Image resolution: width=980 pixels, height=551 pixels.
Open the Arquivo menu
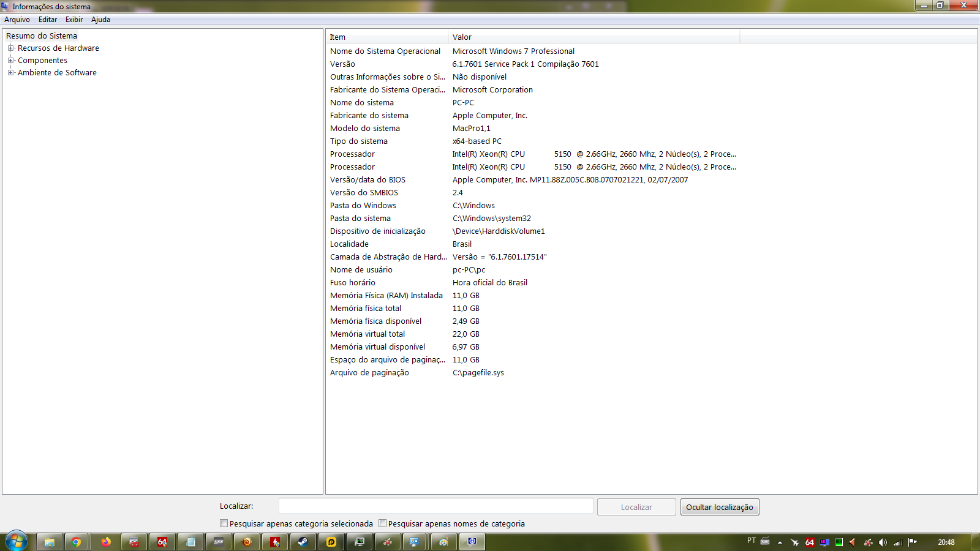(17, 20)
